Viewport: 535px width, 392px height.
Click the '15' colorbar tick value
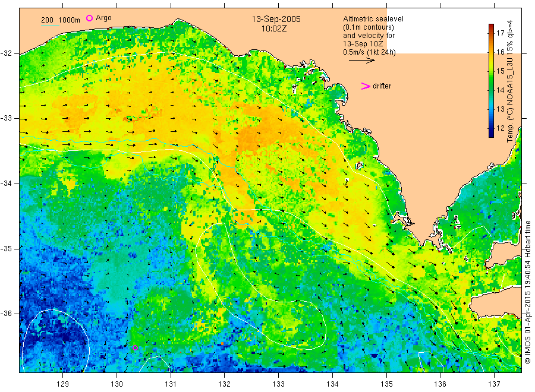coord(500,71)
